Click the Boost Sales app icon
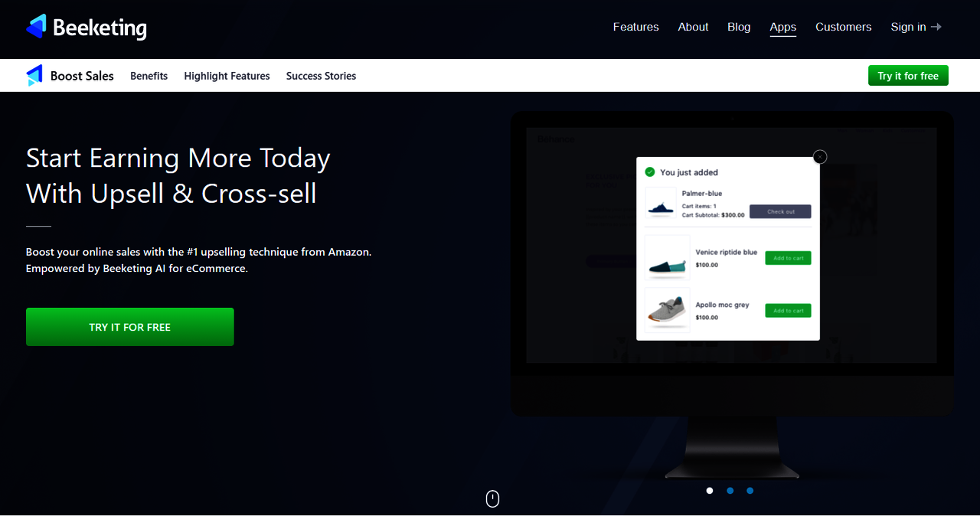Image resolution: width=980 pixels, height=516 pixels. (x=34, y=75)
